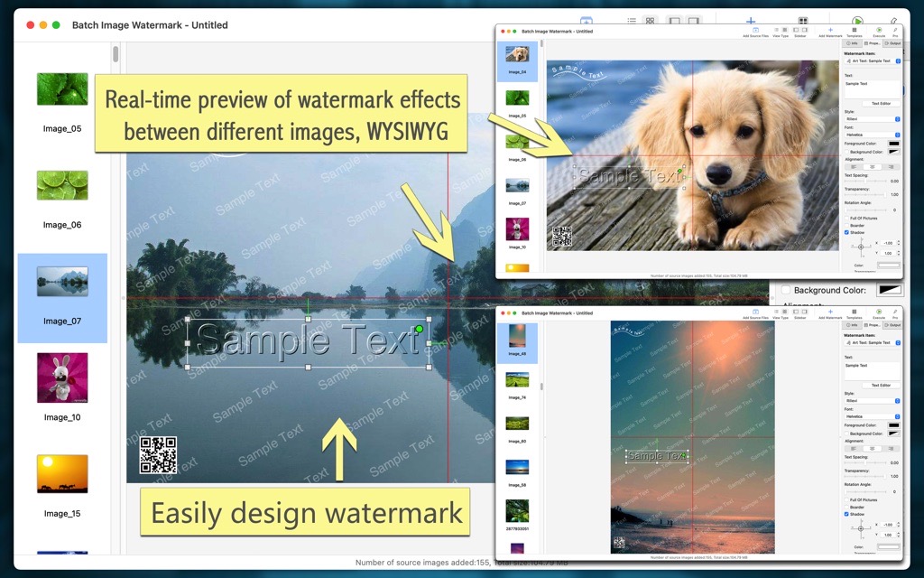Click Sample Text input field in dog window
This screenshot has width=924, height=578.
873,89
